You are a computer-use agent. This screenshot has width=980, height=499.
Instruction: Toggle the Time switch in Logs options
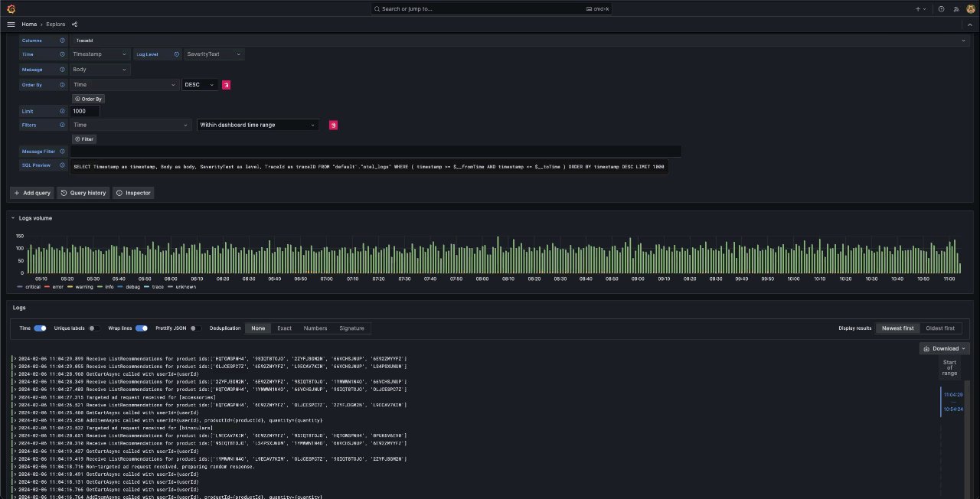click(x=40, y=328)
